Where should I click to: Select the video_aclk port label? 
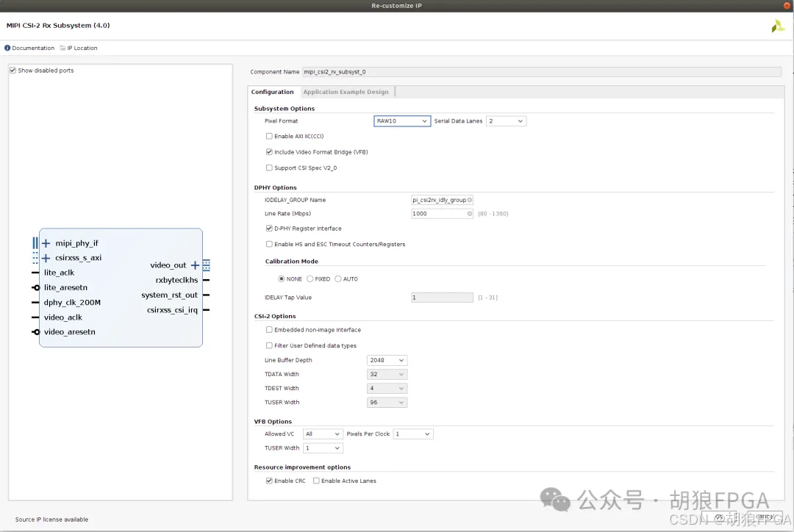click(62, 317)
